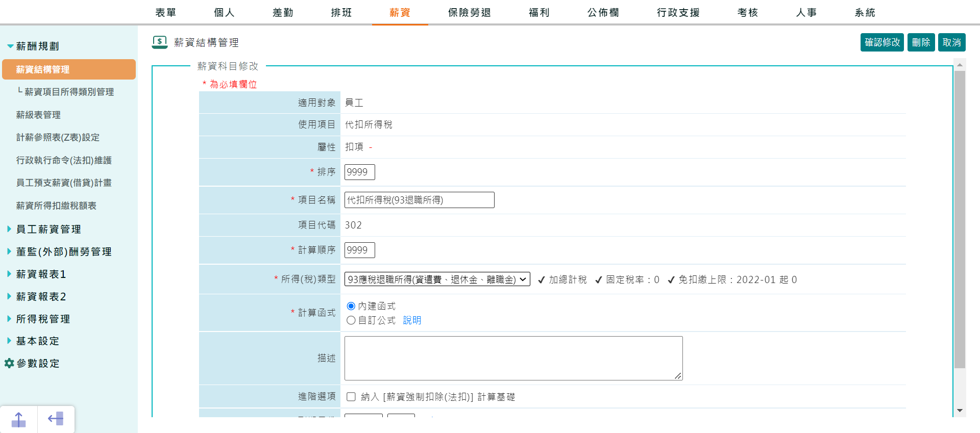Click the 確認修改 button

tap(882, 42)
